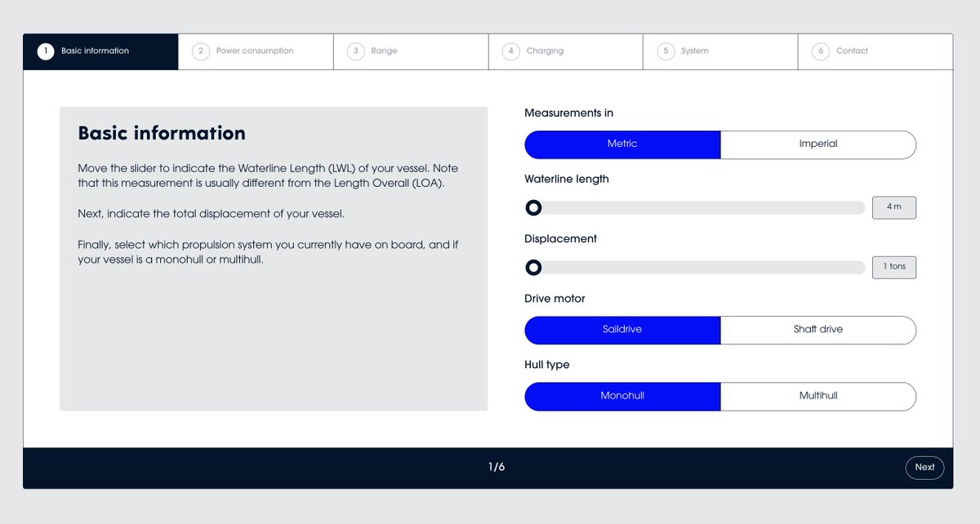Jump to the Contact step tab
The image size is (980, 524).
point(875,51)
